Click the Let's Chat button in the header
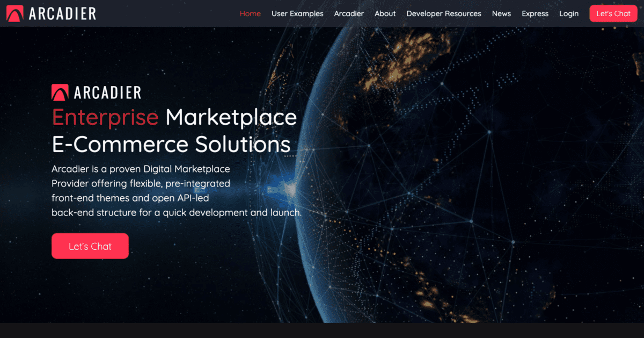Viewport: 644px width, 338px height. click(613, 13)
